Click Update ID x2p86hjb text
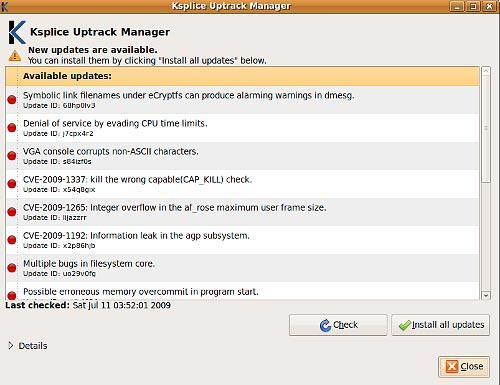Image resolution: width=500 pixels, height=385 pixels. [59, 246]
